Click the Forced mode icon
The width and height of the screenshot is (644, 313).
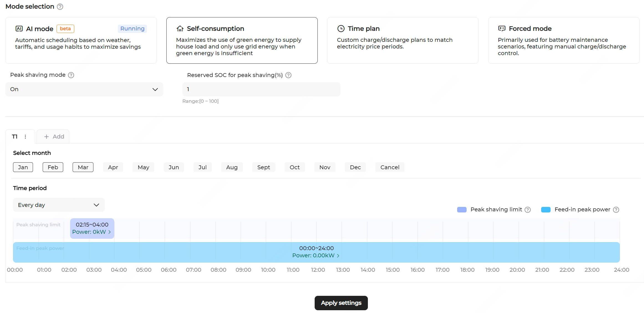click(502, 29)
